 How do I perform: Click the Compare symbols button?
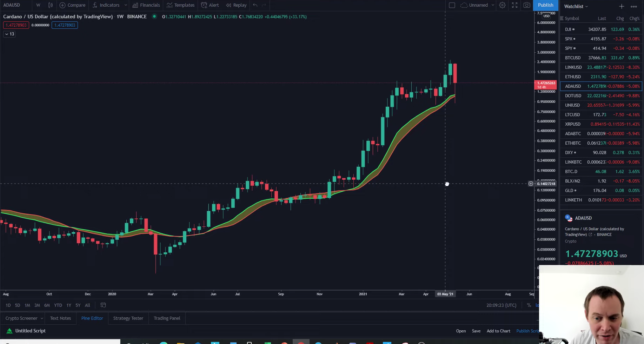[x=72, y=5]
